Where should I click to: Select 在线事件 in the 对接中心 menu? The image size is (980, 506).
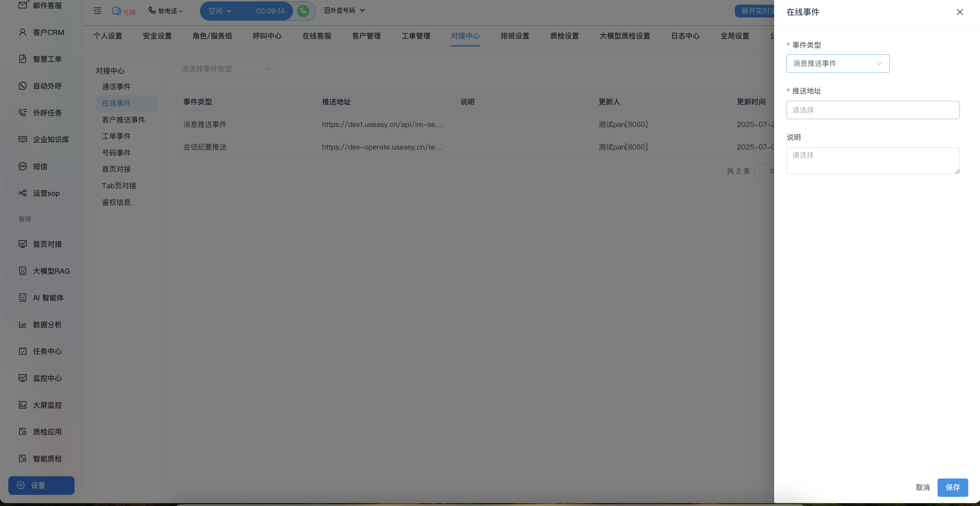126,103
